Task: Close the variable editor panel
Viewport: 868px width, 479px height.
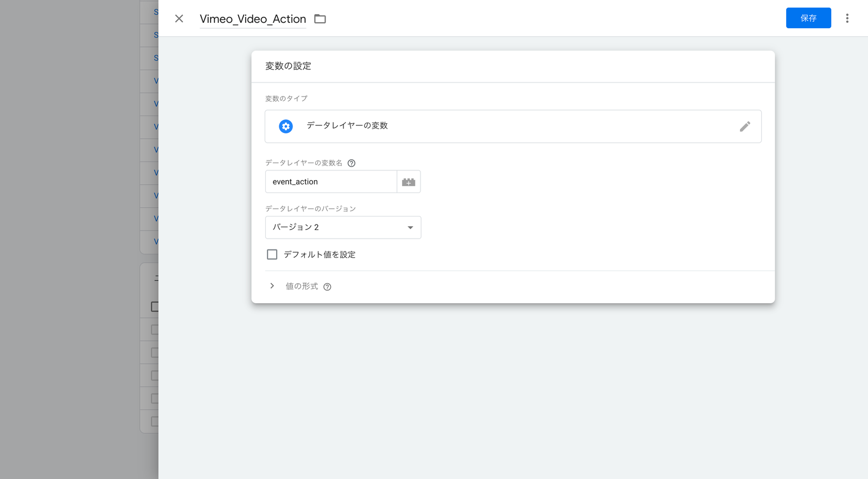Action: 179,18
